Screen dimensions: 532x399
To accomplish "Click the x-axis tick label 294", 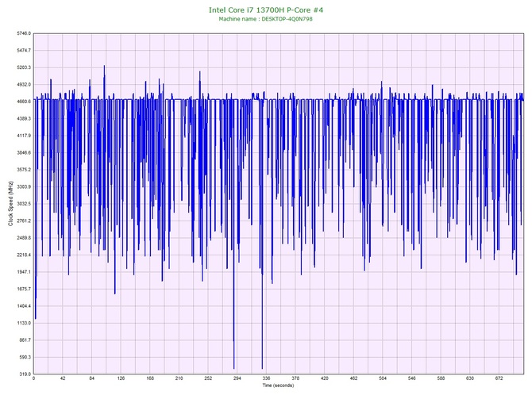I will pos(237,378).
